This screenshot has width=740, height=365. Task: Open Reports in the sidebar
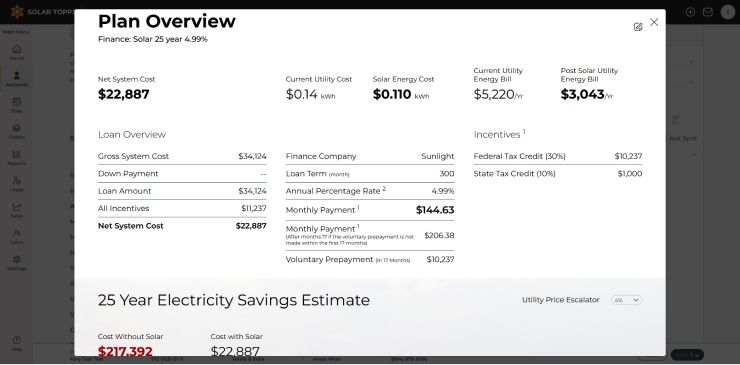point(17,158)
